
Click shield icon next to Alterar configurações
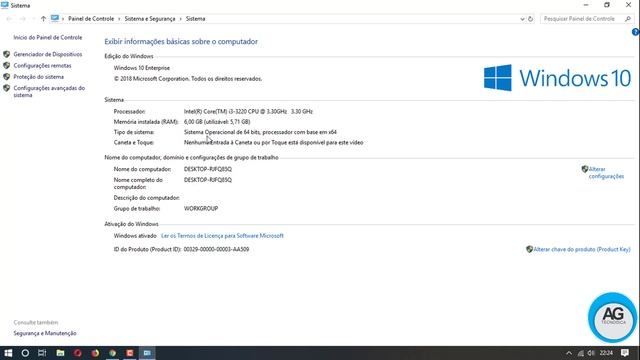coord(585,169)
